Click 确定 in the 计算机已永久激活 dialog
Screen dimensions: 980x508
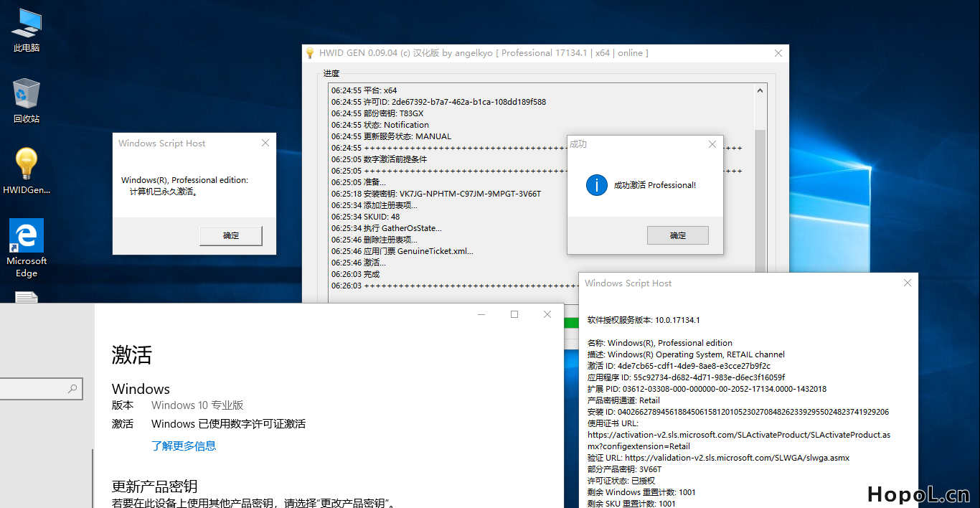[231, 235]
